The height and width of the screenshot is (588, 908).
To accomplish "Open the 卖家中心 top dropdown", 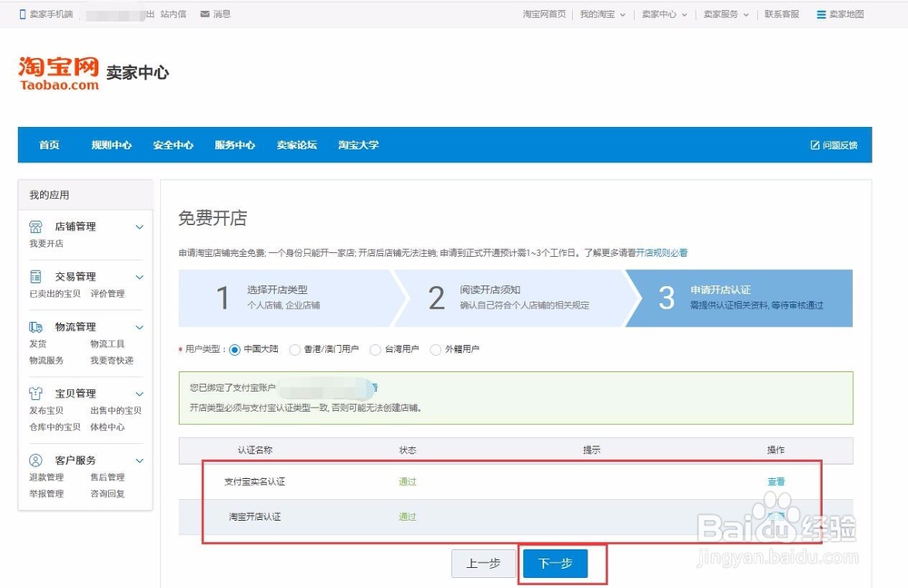I will click(x=665, y=15).
